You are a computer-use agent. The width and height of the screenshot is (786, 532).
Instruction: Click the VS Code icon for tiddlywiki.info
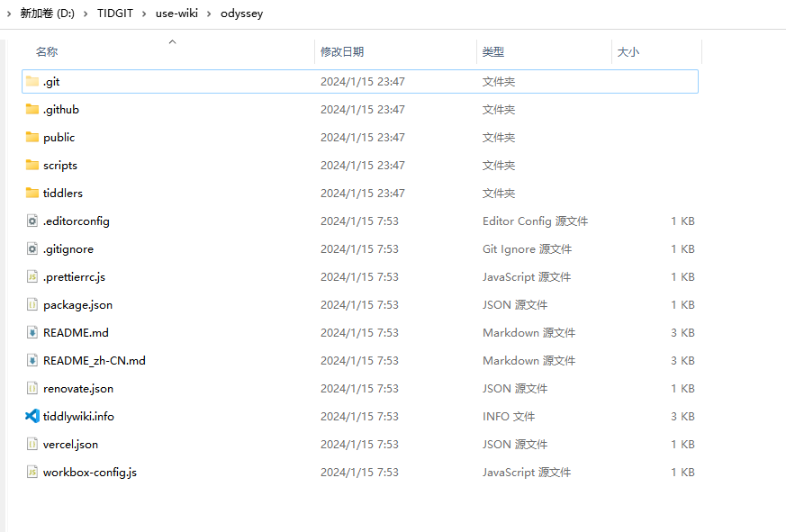(x=32, y=416)
